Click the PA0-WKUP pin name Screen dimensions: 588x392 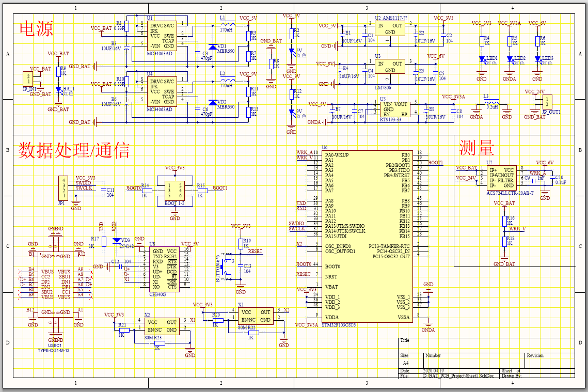coord(337,155)
